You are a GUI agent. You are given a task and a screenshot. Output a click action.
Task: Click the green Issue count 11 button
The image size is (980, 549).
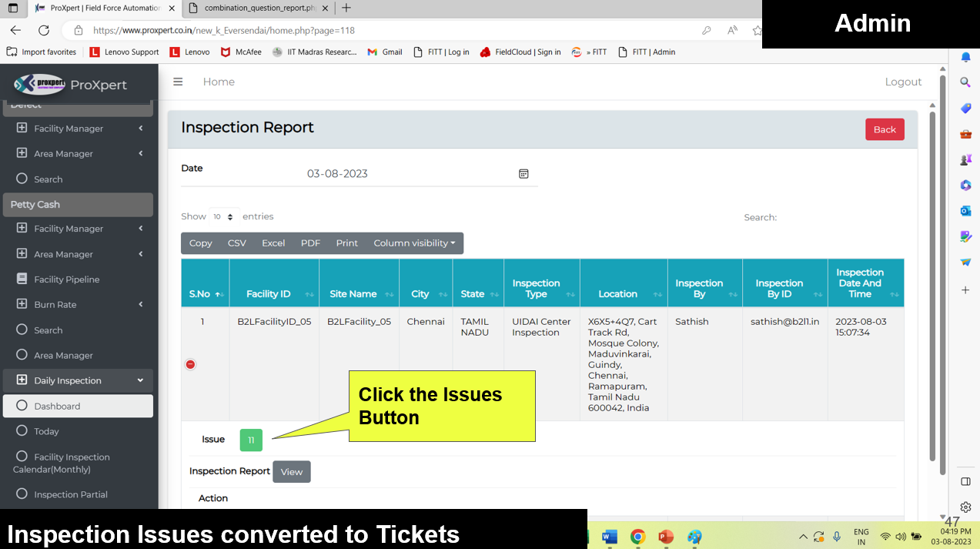tap(251, 440)
